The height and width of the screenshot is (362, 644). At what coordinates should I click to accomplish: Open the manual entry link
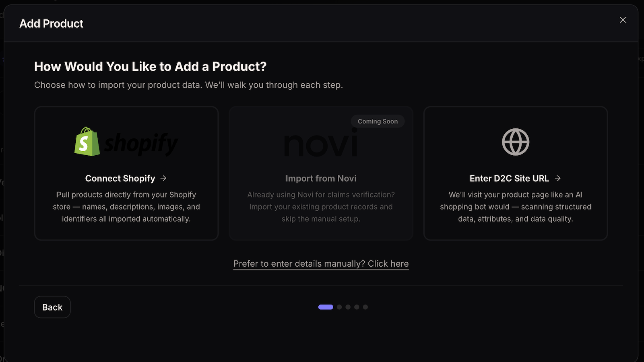click(321, 264)
